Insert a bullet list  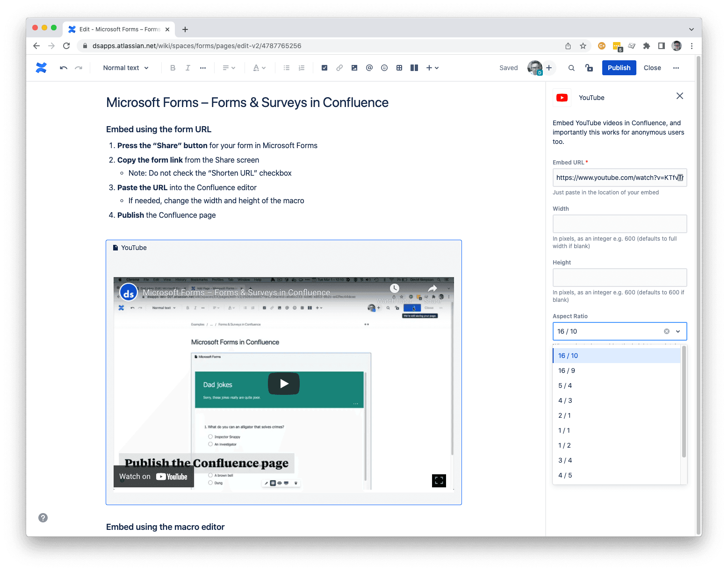(287, 68)
